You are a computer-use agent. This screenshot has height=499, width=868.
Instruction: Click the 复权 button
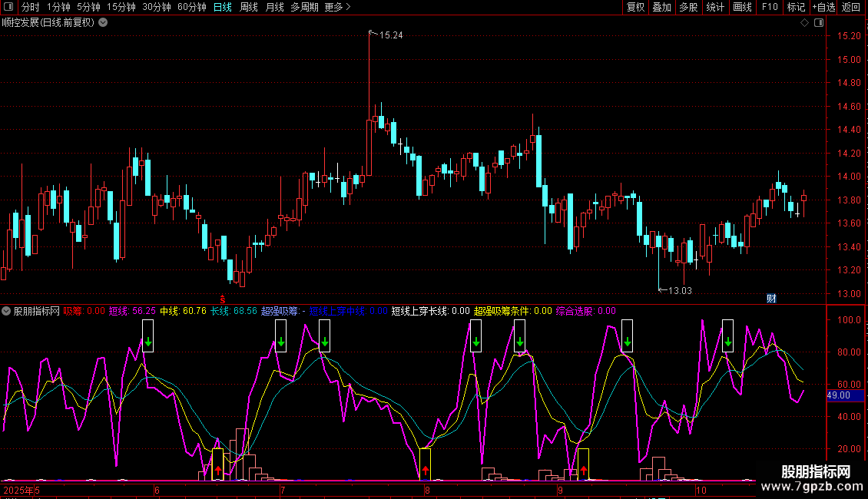pos(636,7)
